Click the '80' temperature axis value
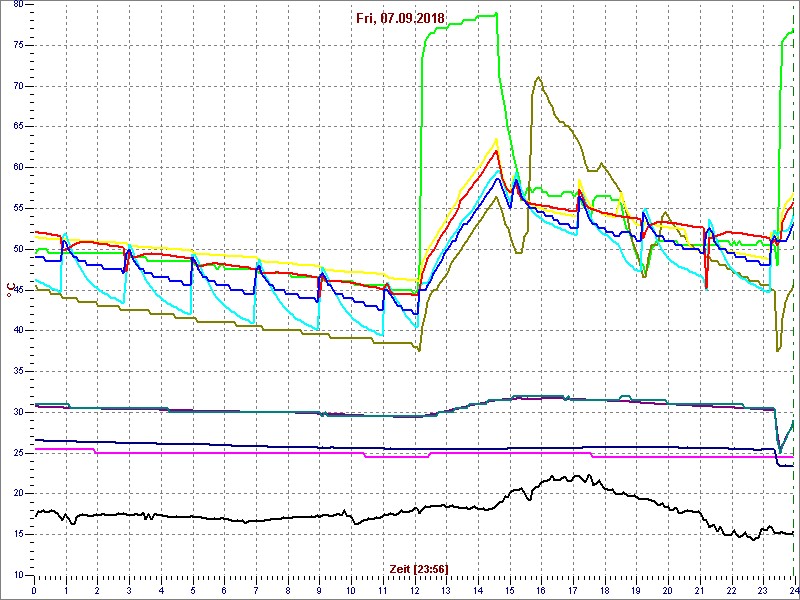The height and width of the screenshot is (600, 800). pyautogui.click(x=17, y=5)
